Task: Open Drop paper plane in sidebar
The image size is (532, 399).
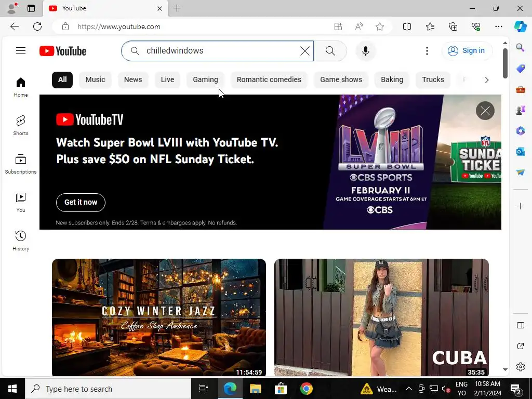Action: tap(520, 172)
